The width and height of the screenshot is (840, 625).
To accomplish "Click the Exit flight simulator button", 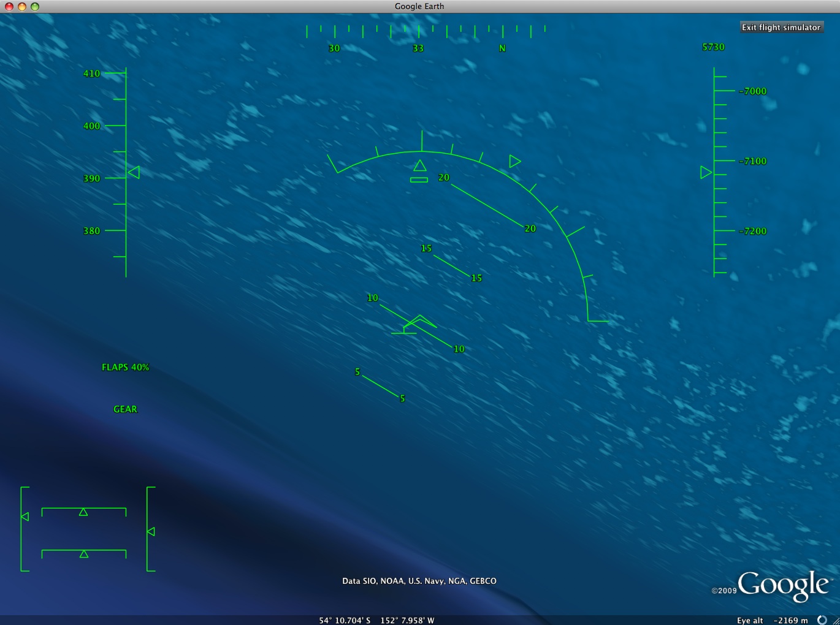I will pos(781,28).
